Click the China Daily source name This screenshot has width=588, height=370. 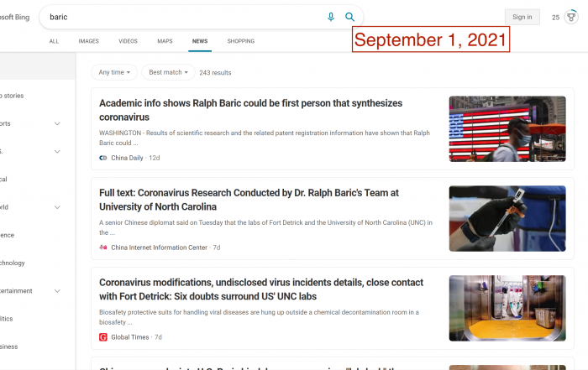tap(127, 158)
